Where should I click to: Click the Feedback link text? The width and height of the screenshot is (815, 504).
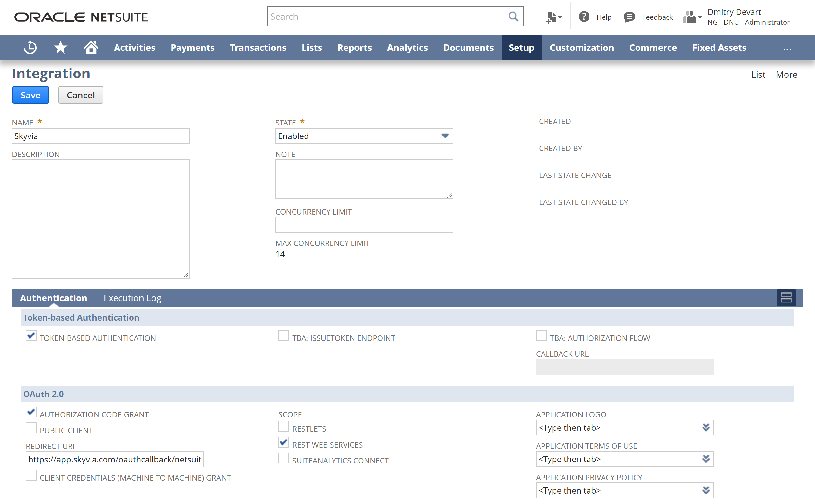click(x=657, y=17)
